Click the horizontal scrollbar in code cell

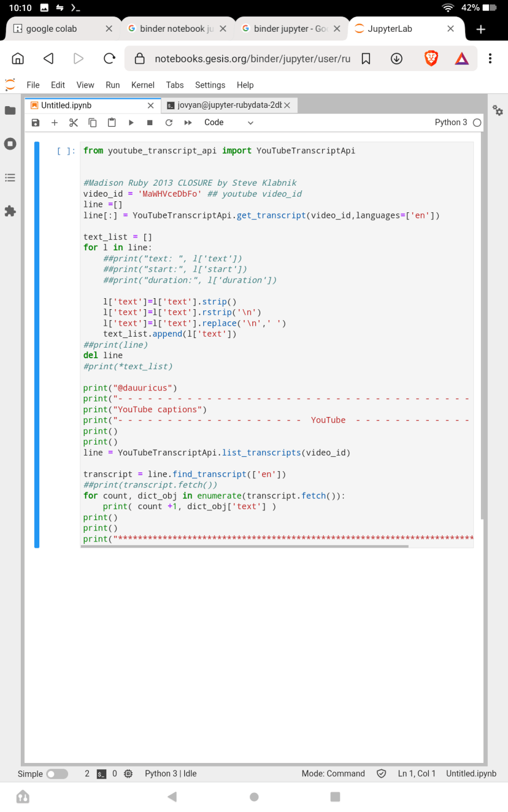pos(245,546)
